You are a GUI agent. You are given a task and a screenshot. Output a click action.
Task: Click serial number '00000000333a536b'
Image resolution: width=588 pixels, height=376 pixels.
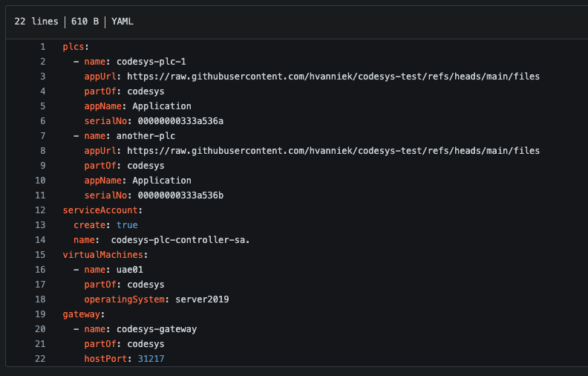pyautogui.click(x=180, y=195)
